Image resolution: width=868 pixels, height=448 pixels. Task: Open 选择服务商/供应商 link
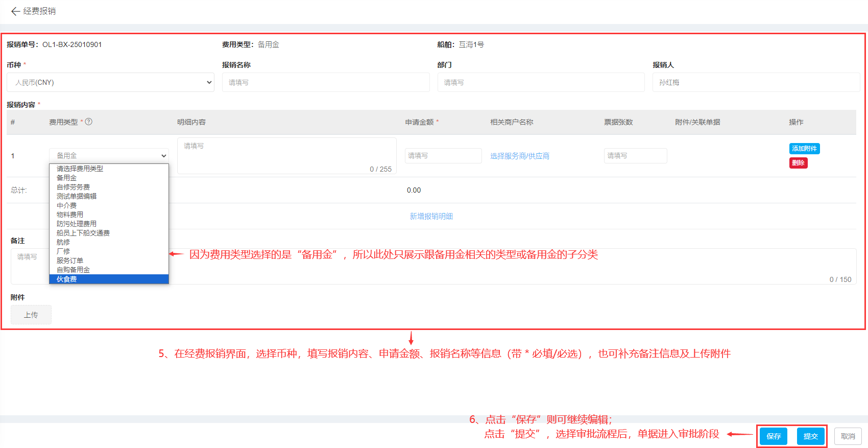pos(520,156)
